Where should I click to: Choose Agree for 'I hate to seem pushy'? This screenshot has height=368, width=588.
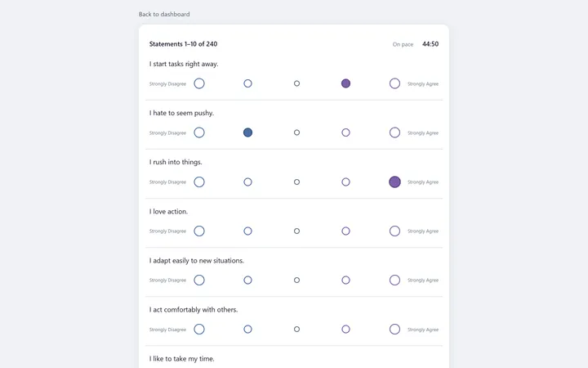pos(345,132)
